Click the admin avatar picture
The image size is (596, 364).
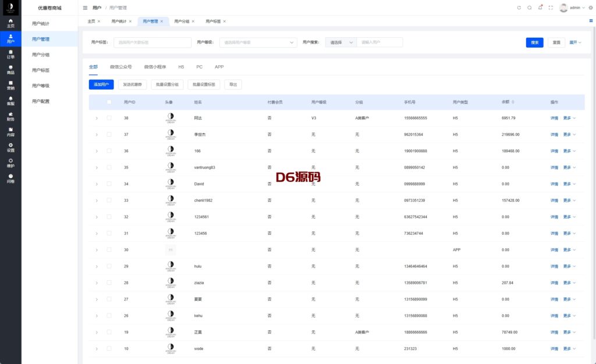[x=563, y=8]
